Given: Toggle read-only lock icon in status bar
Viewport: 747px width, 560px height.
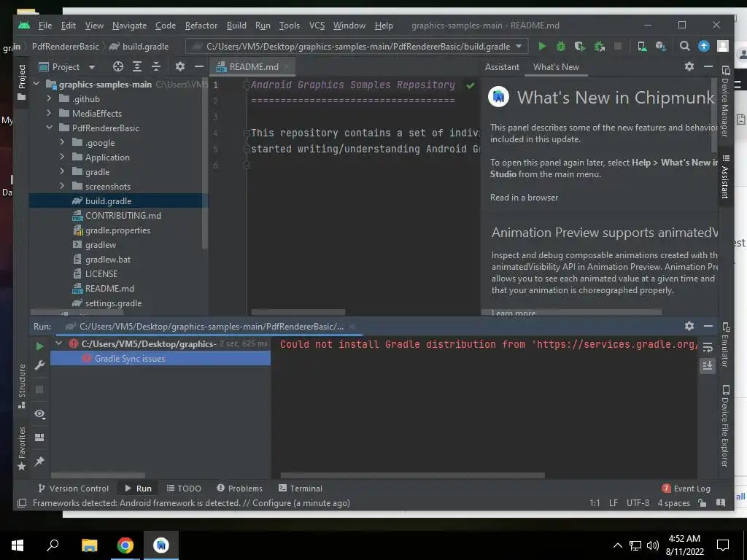Looking at the screenshot, I should click(x=702, y=503).
